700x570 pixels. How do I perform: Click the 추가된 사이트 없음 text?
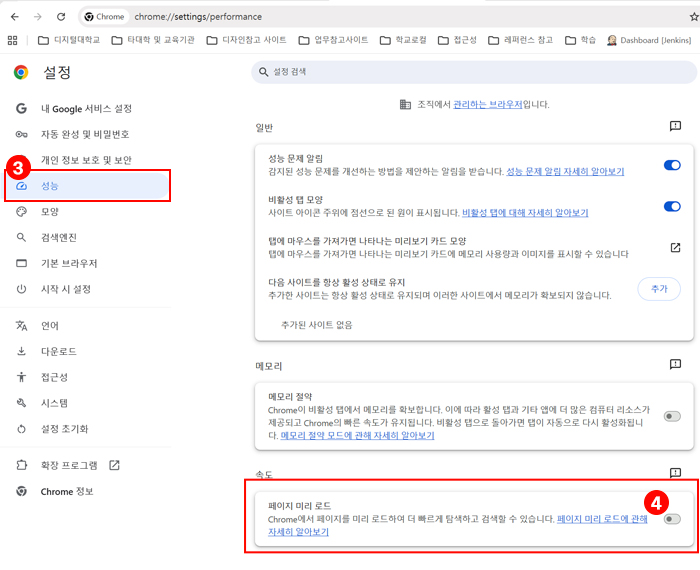[x=317, y=325]
